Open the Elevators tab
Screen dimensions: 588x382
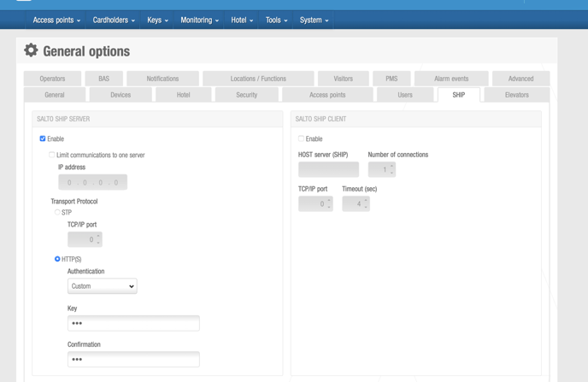[516, 95]
